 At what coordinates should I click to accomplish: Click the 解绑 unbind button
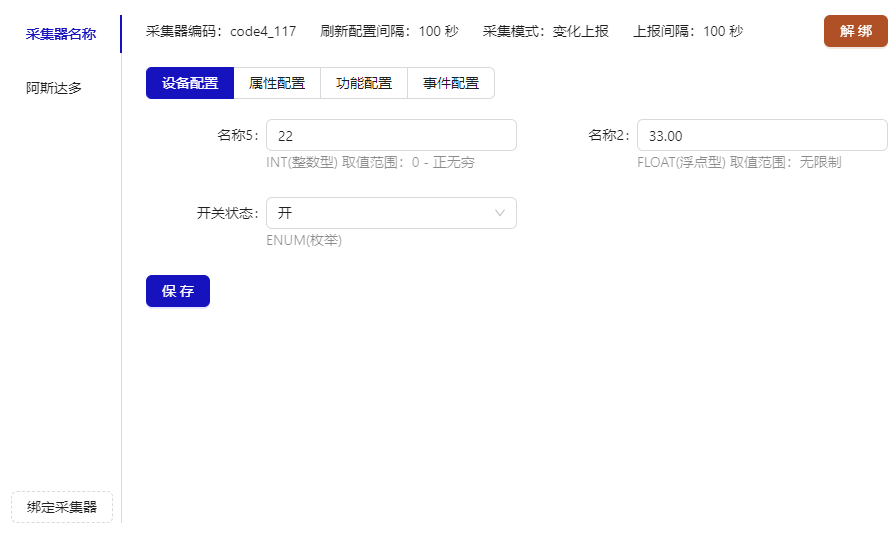click(x=855, y=31)
